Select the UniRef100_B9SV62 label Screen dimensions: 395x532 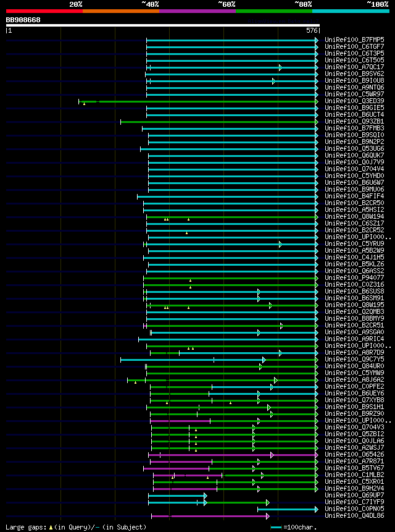click(x=354, y=74)
